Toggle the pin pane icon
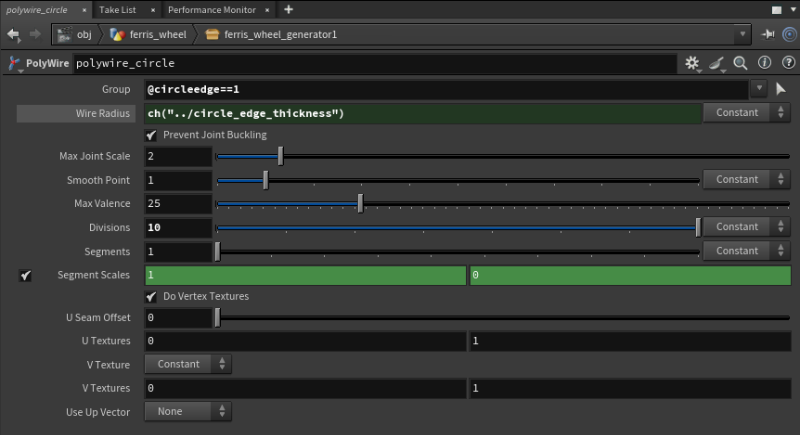 pyautogui.click(x=767, y=34)
